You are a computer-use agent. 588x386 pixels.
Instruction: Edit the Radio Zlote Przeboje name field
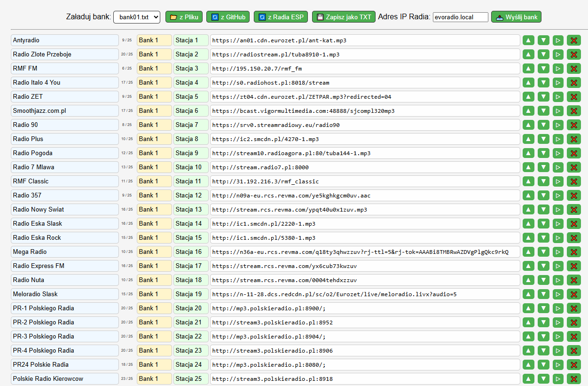coord(64,55)
